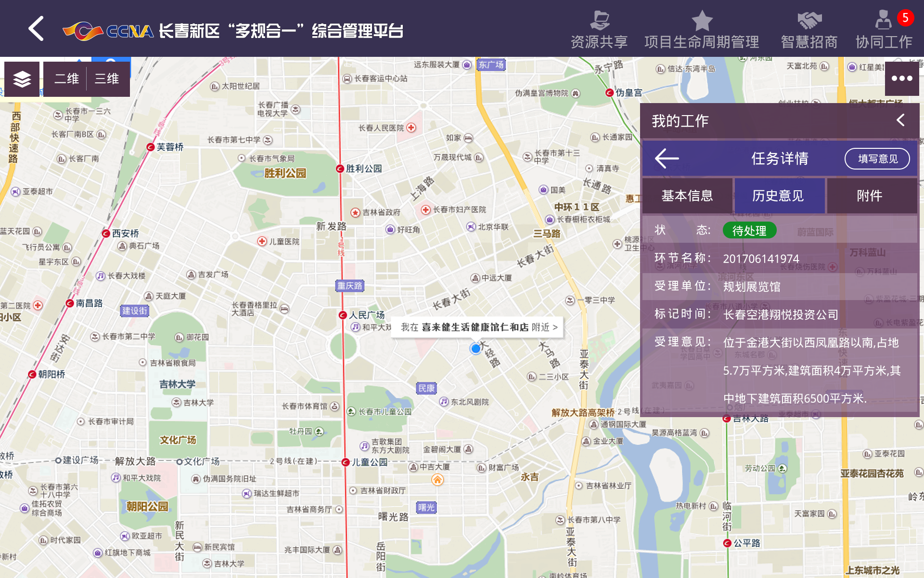924x578 pixels.
Task: Click 建设街 map label
Action: 134,311
